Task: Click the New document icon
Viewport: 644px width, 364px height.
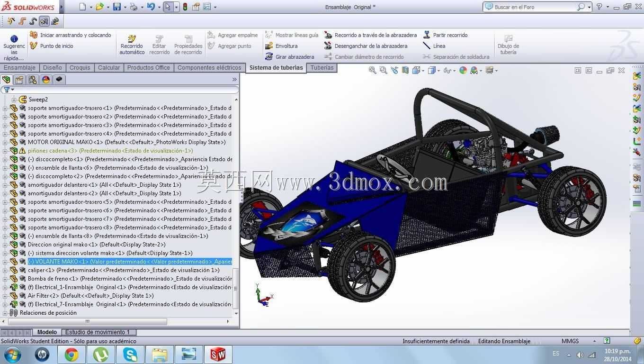Action: click(83, 7)
